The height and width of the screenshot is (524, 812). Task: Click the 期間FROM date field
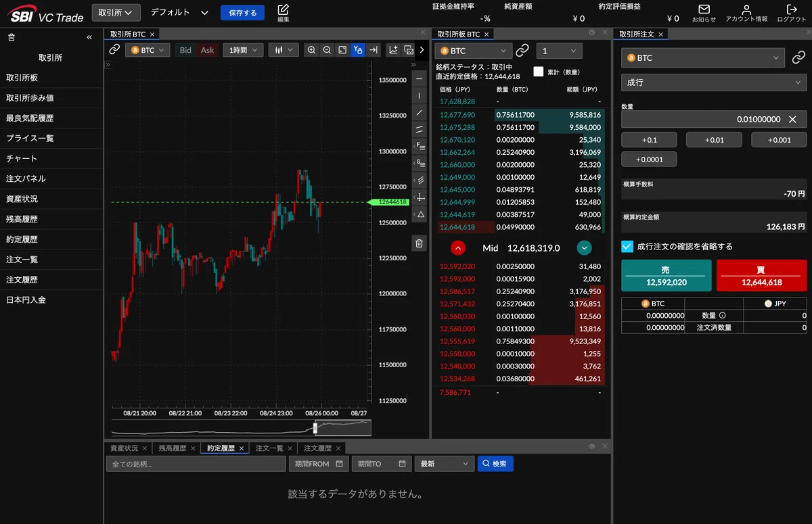click(x=319, y=464)
